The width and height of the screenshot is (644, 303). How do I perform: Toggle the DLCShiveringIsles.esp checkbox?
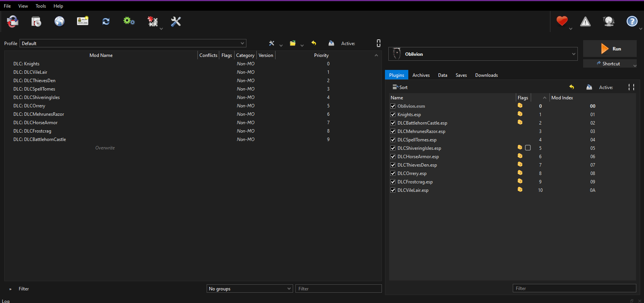393,148
